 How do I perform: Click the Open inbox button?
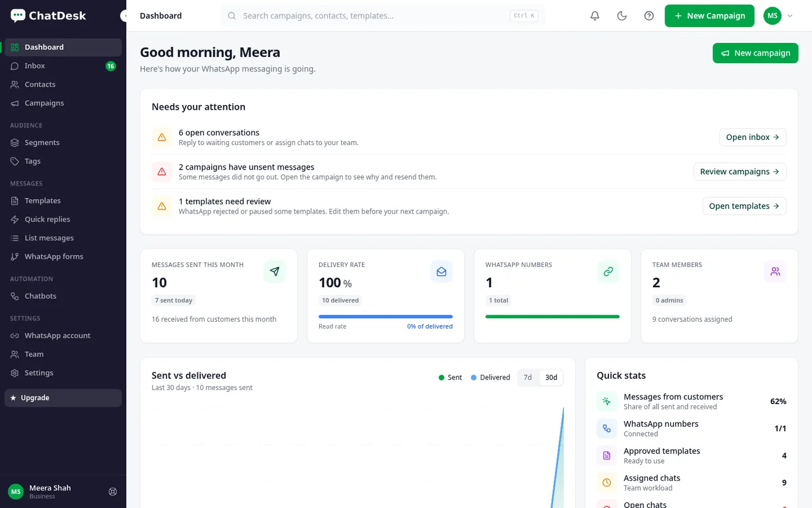pyautogui.click(x=753, y=137)
